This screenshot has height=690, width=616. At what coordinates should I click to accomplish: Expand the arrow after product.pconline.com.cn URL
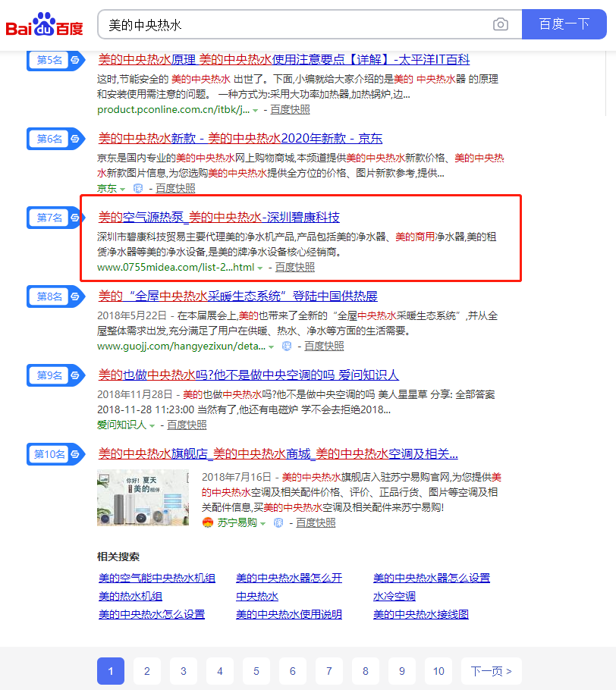[255, 111]
